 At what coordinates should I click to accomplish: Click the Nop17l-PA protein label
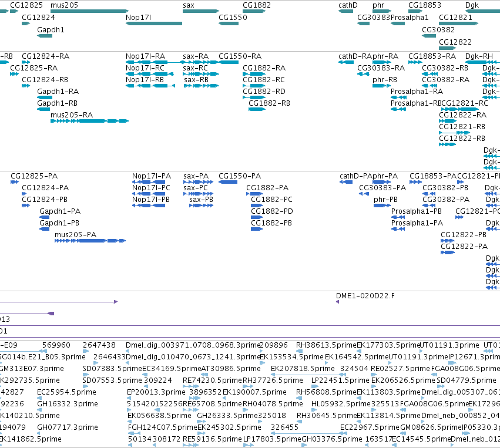coord(152,176)
